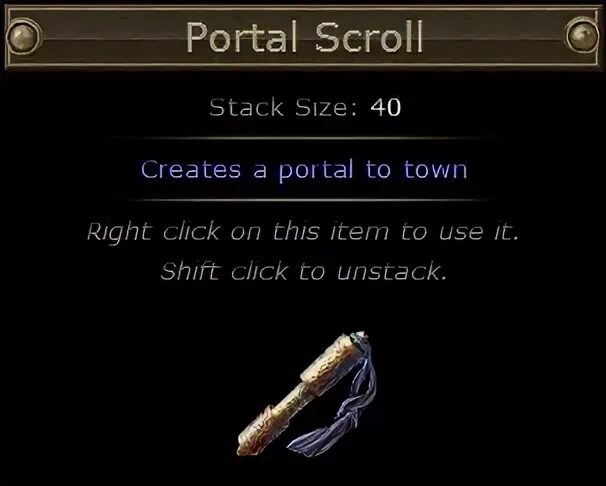Click the Stack Size label
The width and height of the screenshot is (606, 486).
coord(283,107)
